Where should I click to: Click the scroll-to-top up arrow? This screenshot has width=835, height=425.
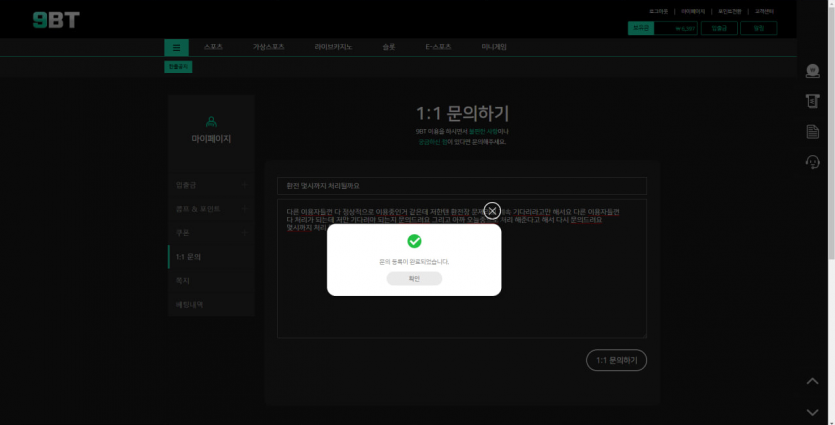(813, 381)
